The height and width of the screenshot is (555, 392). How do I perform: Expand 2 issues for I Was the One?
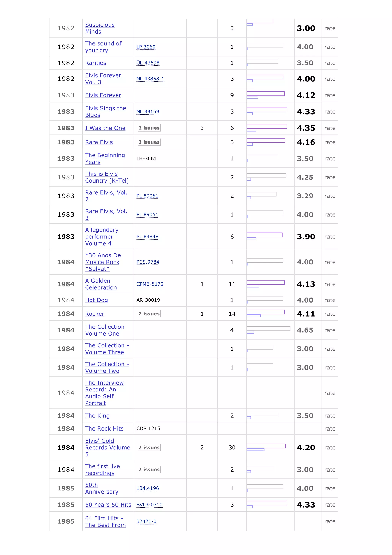pos(149,128)
